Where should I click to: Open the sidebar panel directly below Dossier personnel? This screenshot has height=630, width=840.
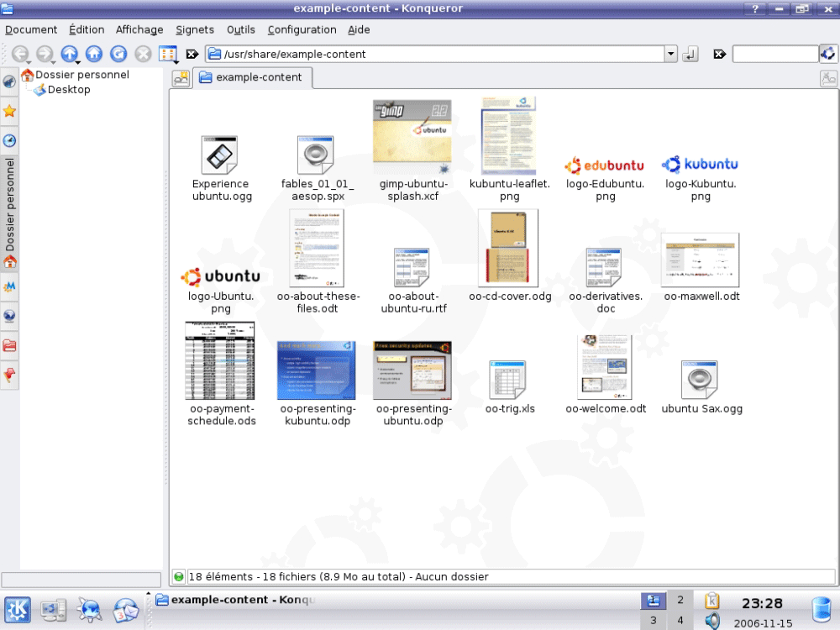point(9,286)
